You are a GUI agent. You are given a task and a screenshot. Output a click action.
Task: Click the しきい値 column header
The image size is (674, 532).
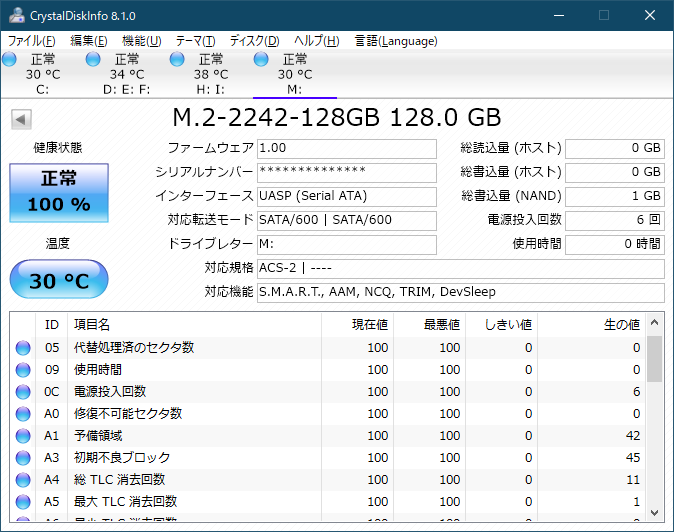point(501,324)
